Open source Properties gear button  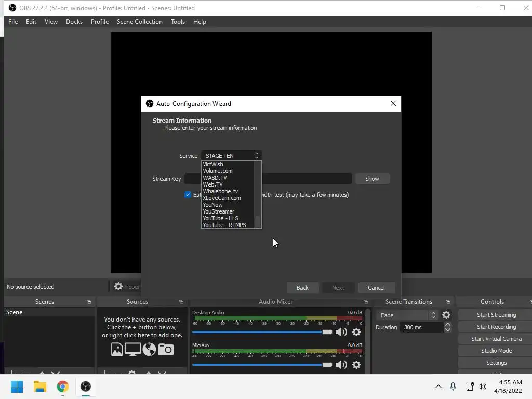[127, 286]
